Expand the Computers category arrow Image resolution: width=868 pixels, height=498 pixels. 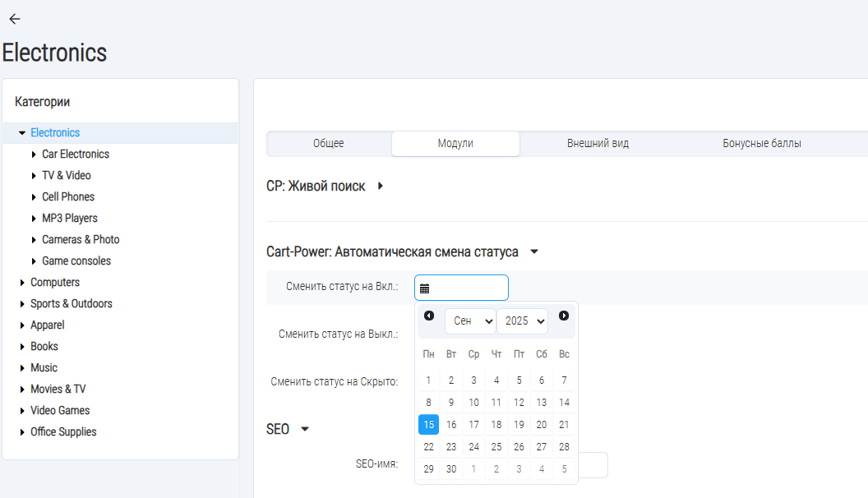[x=22, y=283]
